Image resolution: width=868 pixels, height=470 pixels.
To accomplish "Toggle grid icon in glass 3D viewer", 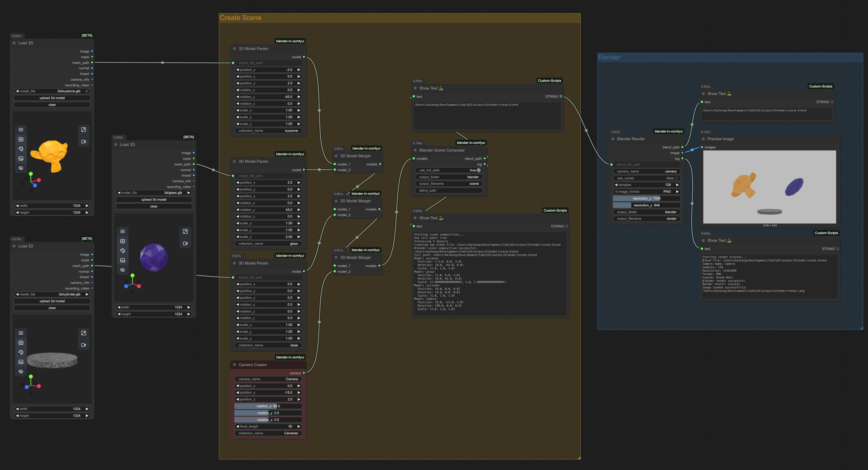I will [x=123, y=241].
